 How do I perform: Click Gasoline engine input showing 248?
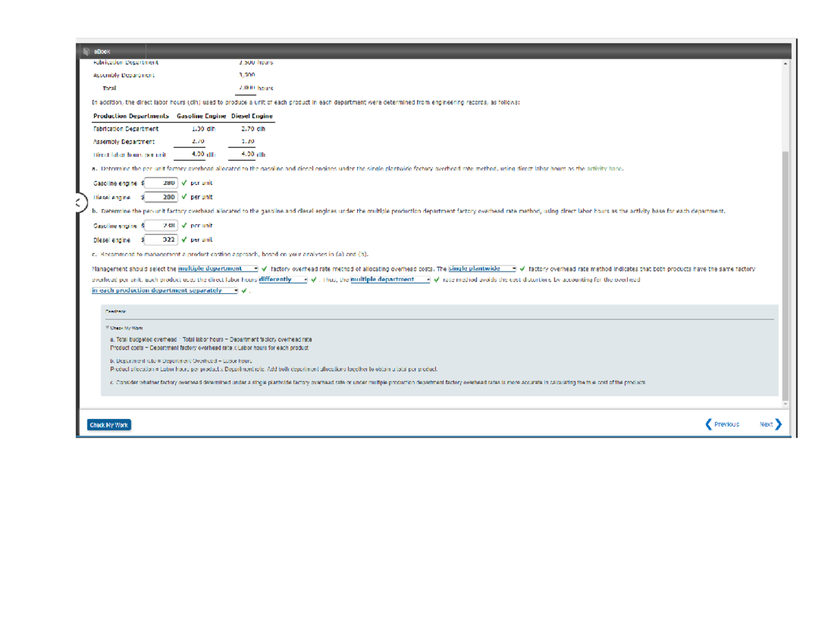[161, 225]
